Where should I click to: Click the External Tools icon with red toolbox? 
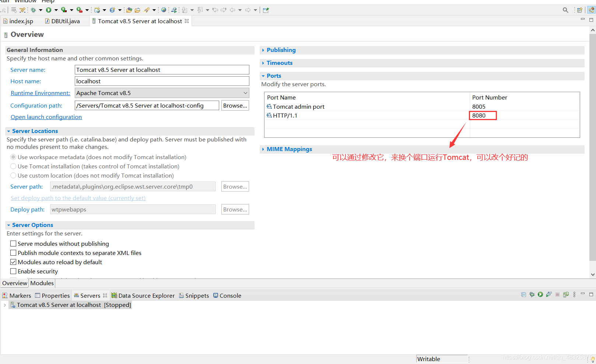(x=79, y=10)
